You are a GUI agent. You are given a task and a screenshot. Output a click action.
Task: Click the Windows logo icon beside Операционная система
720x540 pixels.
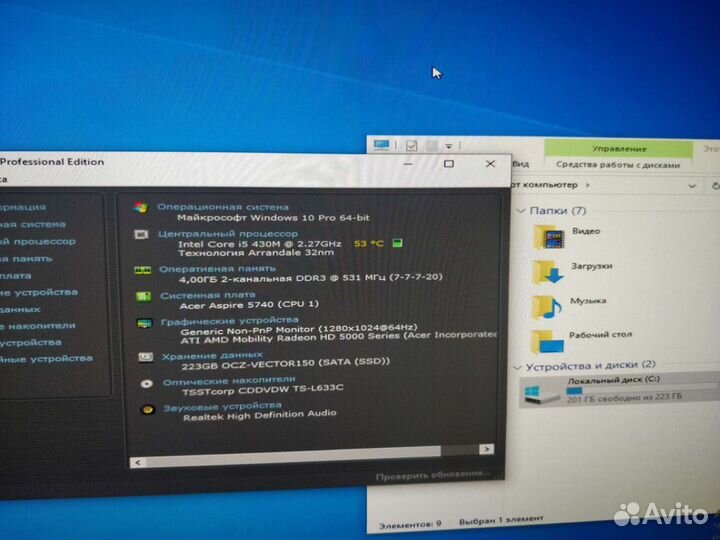(141, 207)
